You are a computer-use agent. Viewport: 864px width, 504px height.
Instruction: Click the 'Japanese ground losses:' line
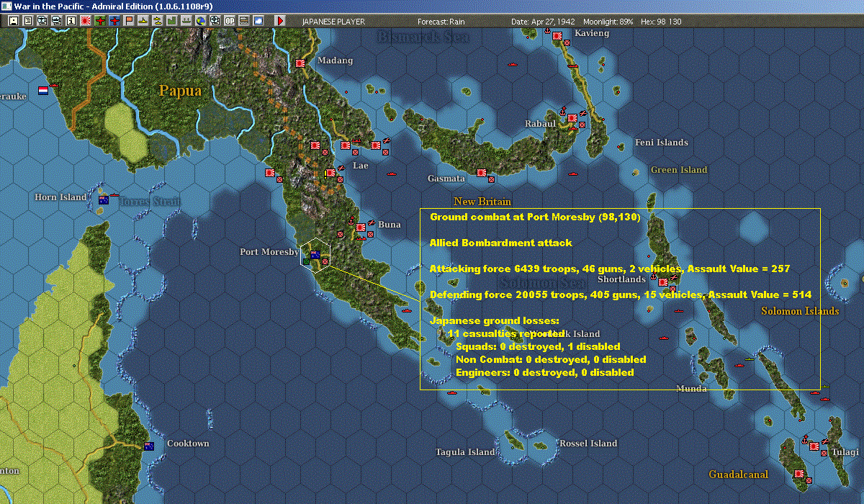[494, 320]
